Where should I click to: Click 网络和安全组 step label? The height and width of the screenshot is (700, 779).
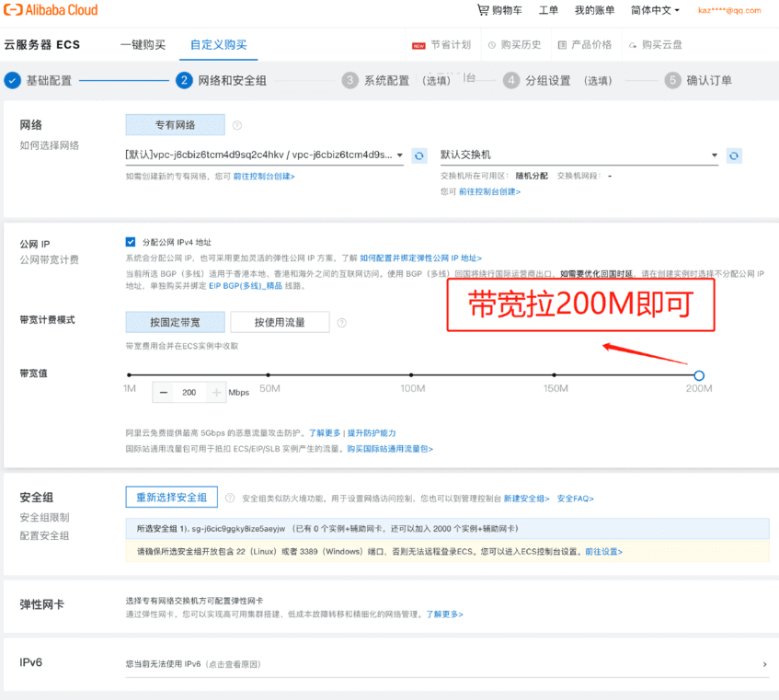pyautogui.click(x=232, y=80)
